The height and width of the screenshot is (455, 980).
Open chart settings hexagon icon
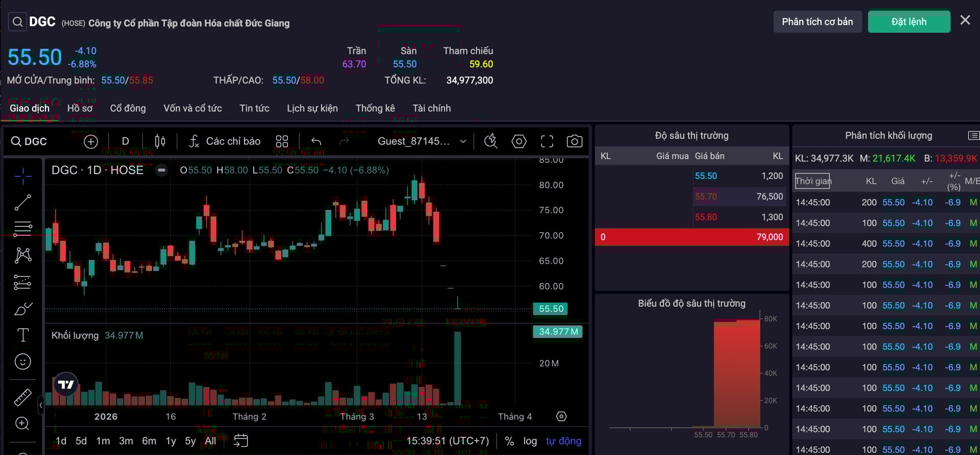click(x=519, y=141)
